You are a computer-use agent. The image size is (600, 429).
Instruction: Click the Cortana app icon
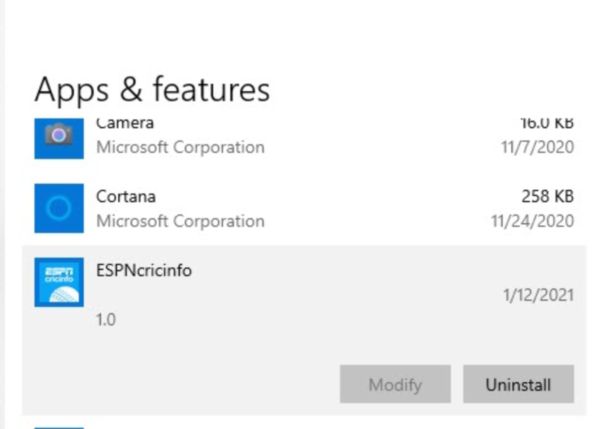(x=59, y=208)
